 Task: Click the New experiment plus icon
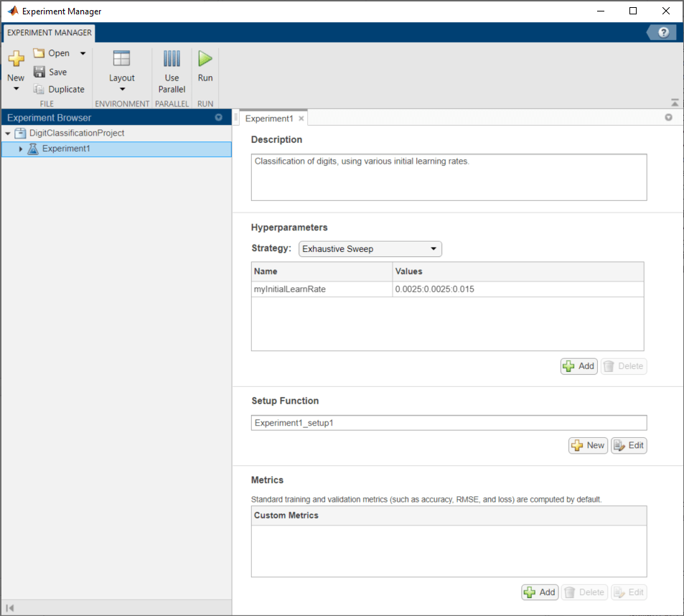coord(16,58)
